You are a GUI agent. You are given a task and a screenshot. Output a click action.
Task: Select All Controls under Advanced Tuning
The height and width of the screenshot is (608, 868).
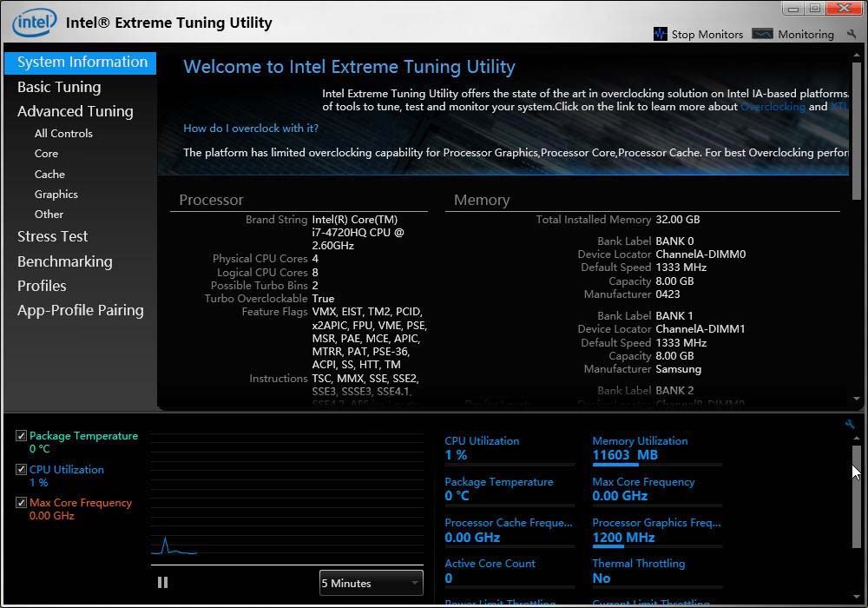[63, 133]
